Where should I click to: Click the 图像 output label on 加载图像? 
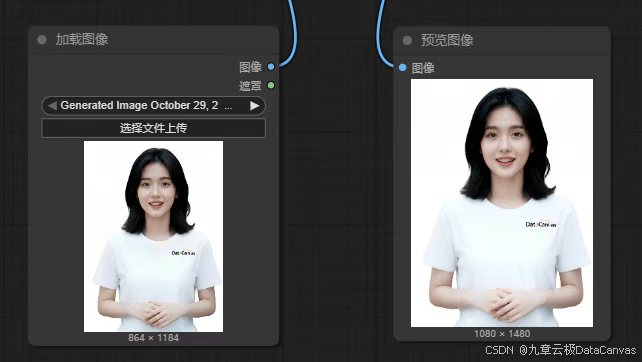point(250,67)
